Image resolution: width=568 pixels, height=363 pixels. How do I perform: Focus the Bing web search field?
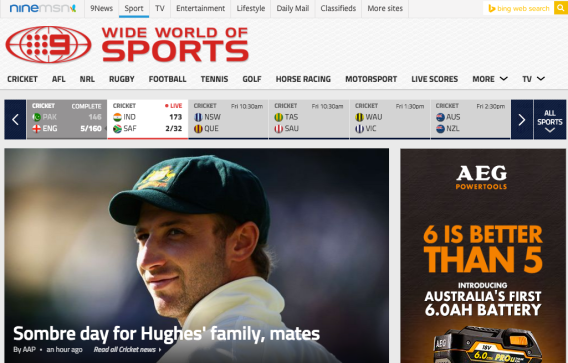pyautogui.click(x=519, y=8)
